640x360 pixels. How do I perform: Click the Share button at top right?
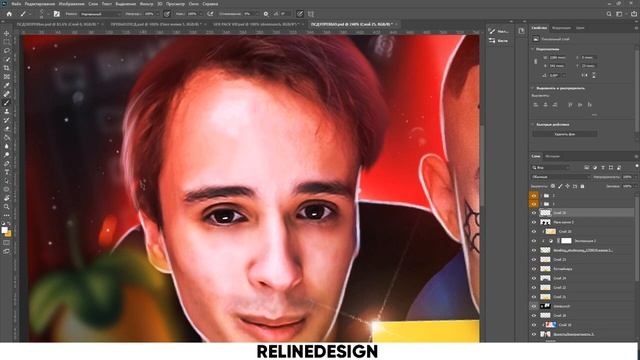[634, 13]
